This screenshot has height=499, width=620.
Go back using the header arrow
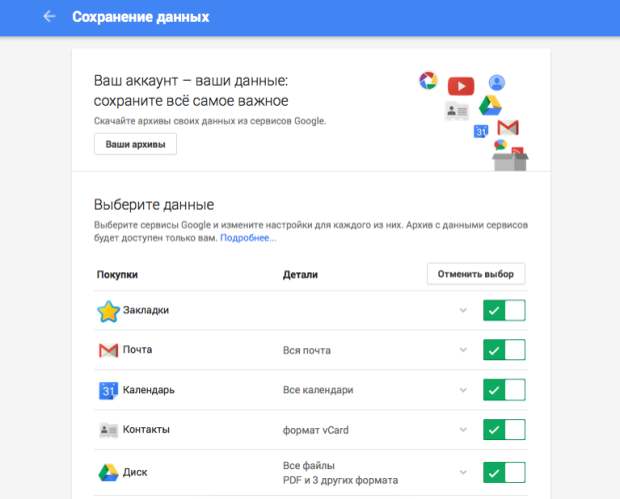tap(49, 17)
